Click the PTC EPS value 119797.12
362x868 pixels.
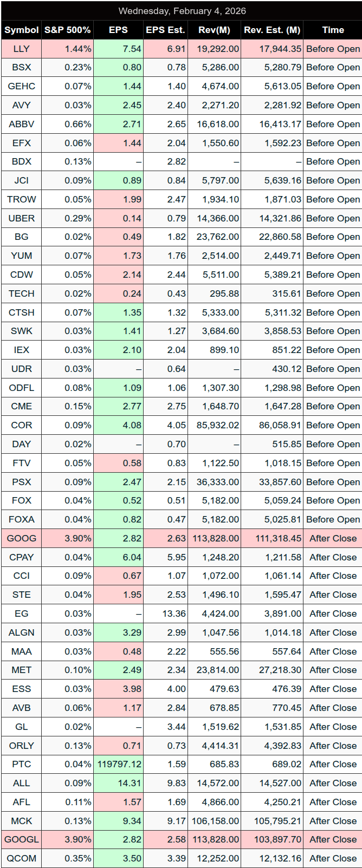pos(119,764)
